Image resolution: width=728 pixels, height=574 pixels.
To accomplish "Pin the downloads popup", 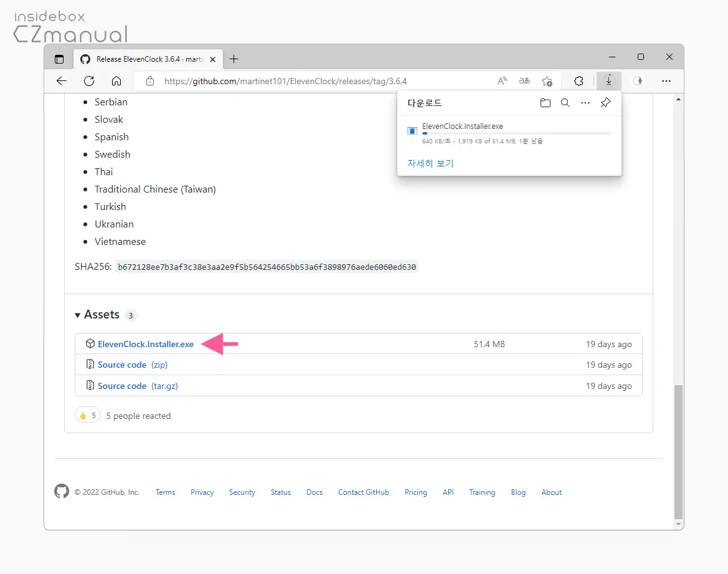I will pos(605,103).
